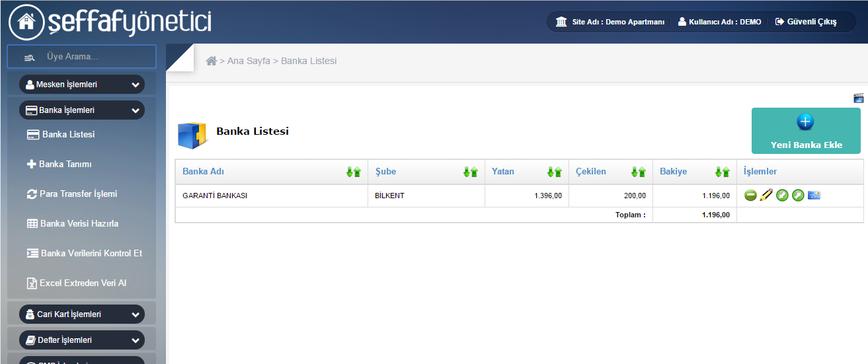Sort by Çekilen using arrows icon
This screenshot has width=868, height=364.
pyautogui.click(x=638, y=172)
